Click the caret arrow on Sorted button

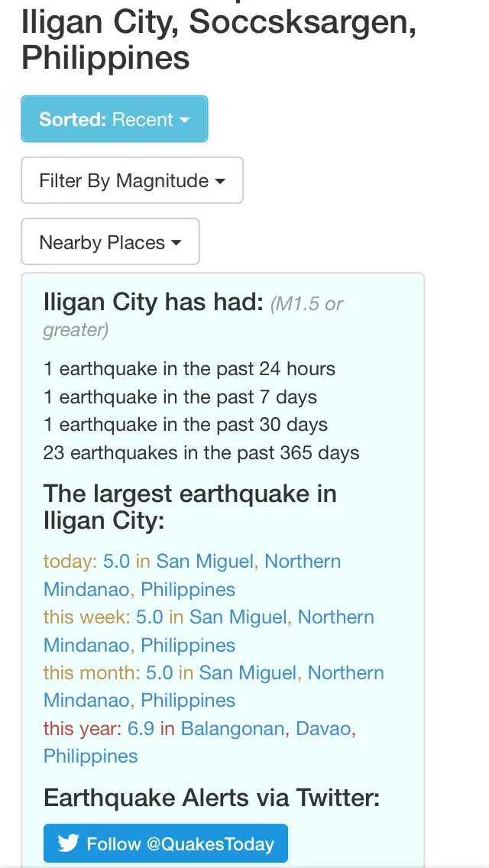185,120
